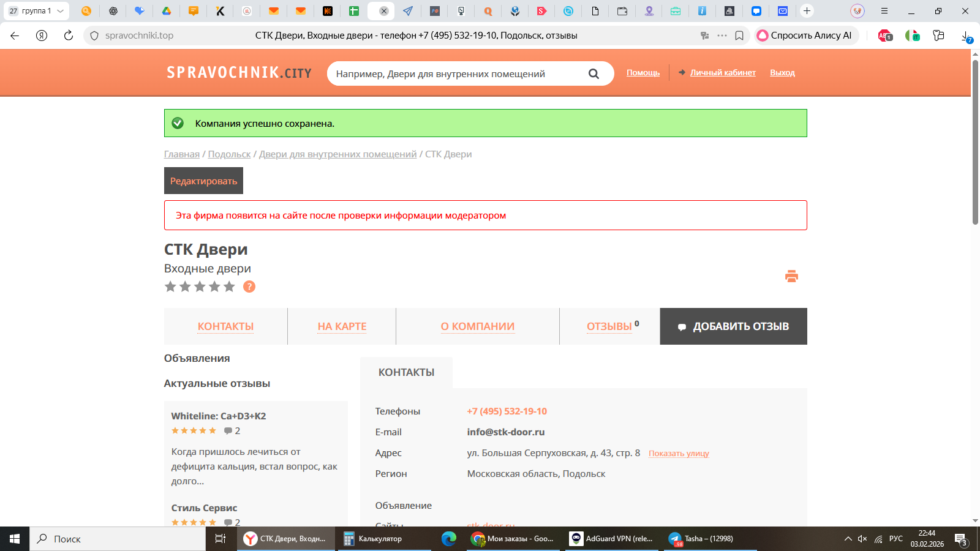
Task: Open the notification center icon
Action: point(961,539)
